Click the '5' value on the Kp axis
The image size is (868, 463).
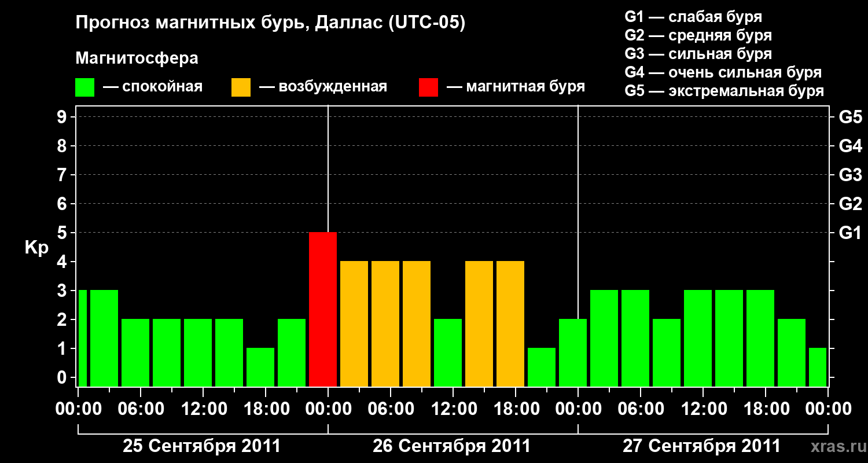pos(63,233)
